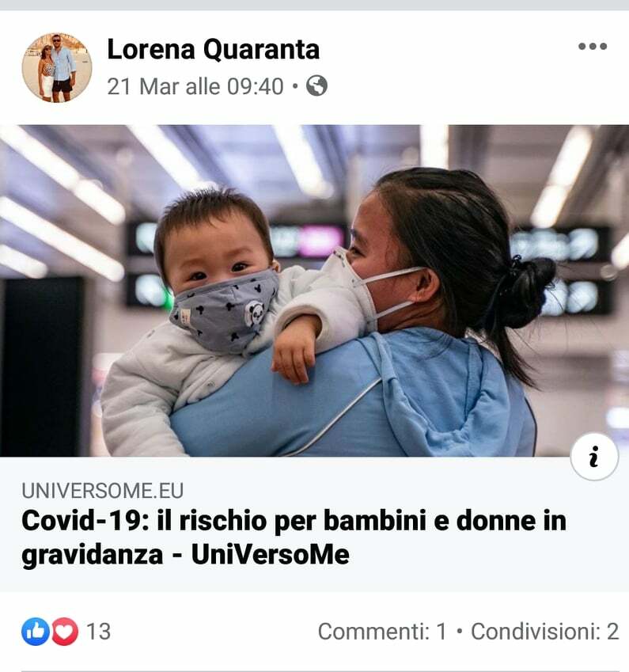
Task: Click the baby's panda-print face mask in photo
Action: (225, 311)
